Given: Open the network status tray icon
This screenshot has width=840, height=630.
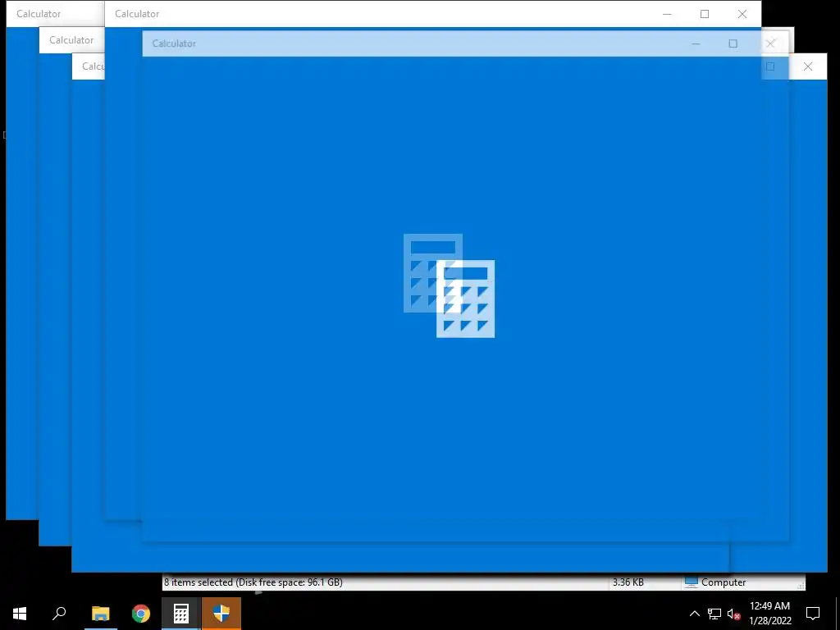Looking at the screenshot, I should pyautogui.click(x=714, y=614).
